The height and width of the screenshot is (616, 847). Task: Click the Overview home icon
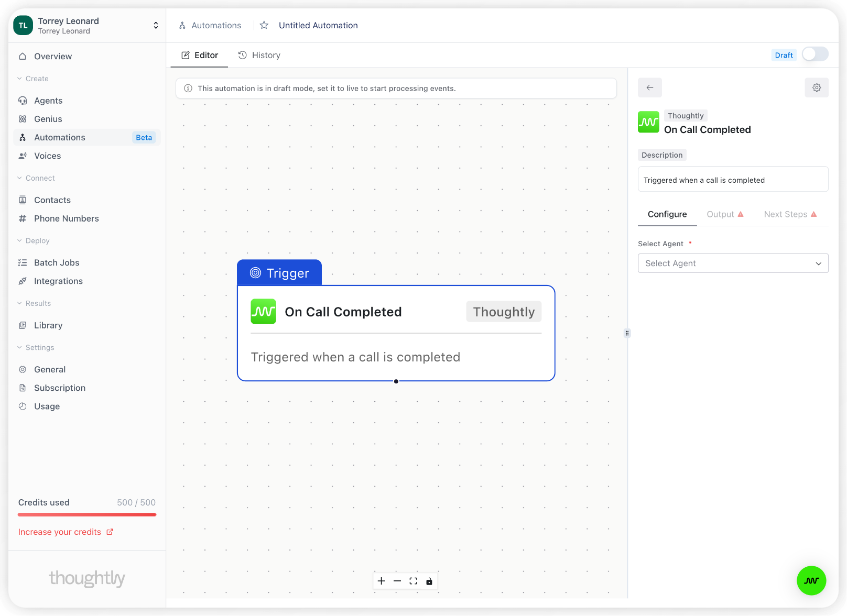(23, 56)
